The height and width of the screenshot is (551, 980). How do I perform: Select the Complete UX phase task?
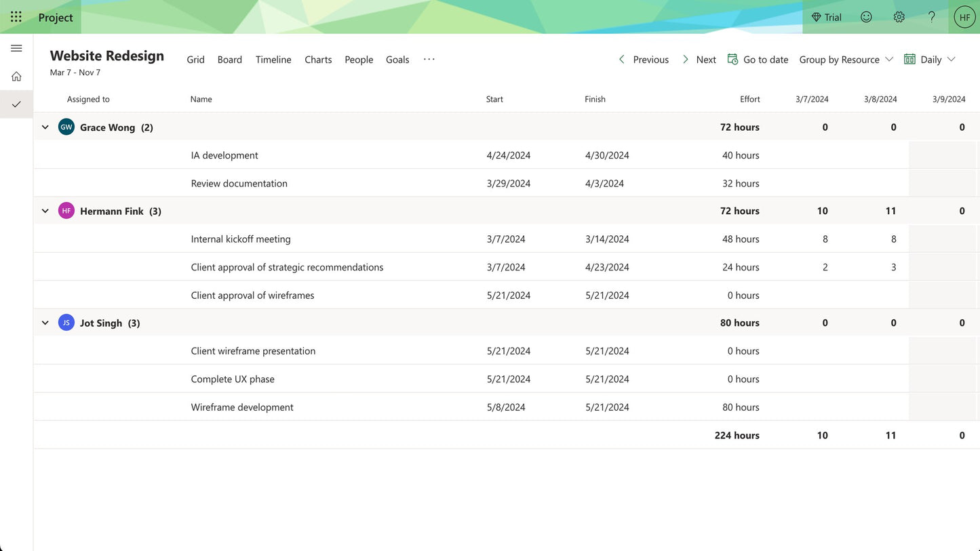tap(233, 379)
